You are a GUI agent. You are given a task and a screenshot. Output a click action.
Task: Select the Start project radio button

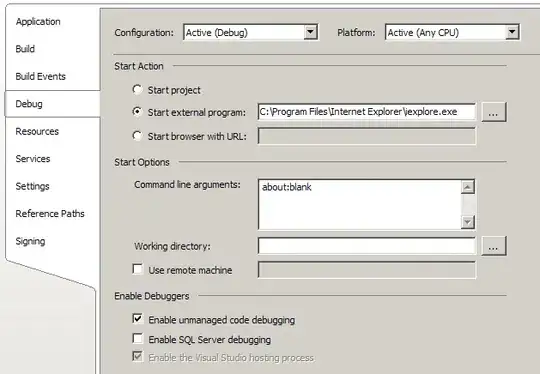[x=137, y=90]
